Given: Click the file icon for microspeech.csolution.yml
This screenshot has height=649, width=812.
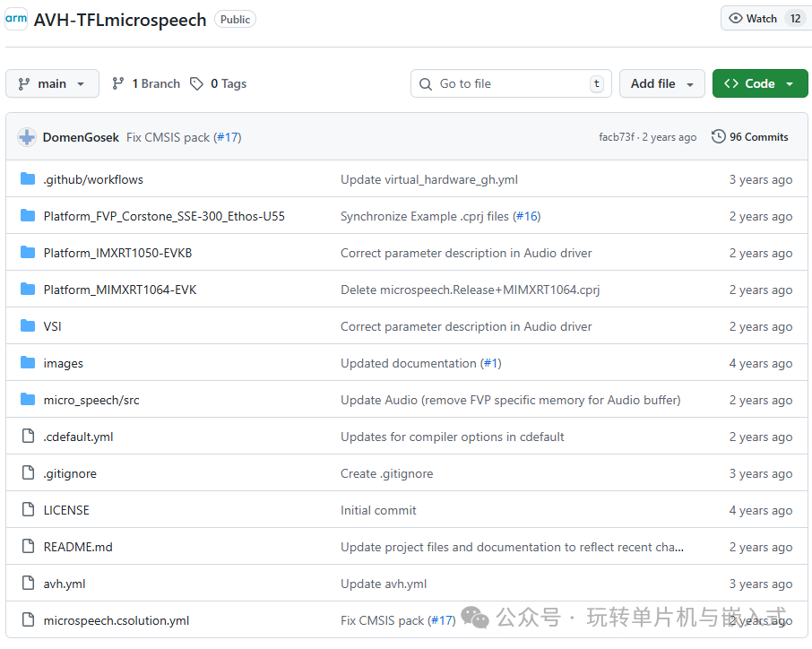Looking at the screenshot, I should click(28, 620).
